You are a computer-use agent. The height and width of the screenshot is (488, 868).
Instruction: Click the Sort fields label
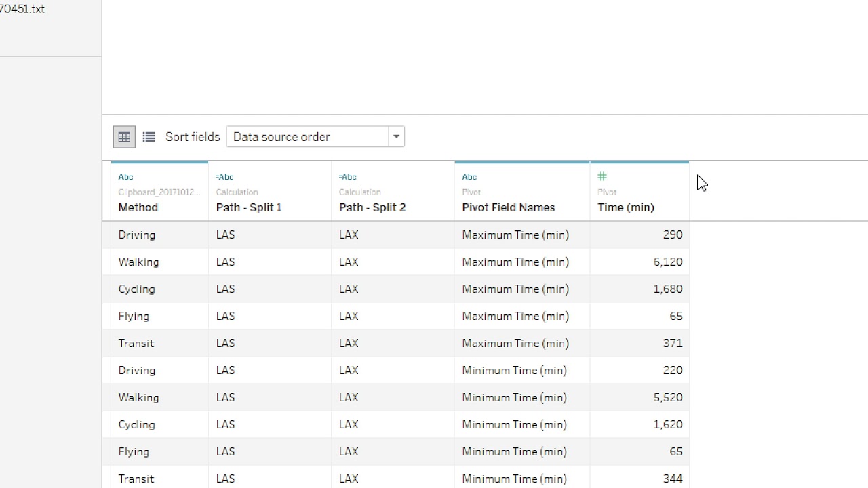click(x=193, y=137)
